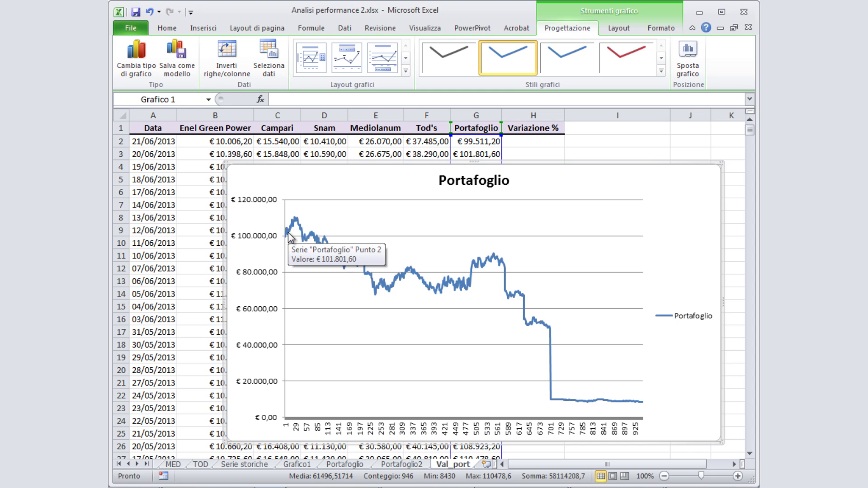Click the Save icon in quick access toolbar
868x488 pixels.
[136, 12]
